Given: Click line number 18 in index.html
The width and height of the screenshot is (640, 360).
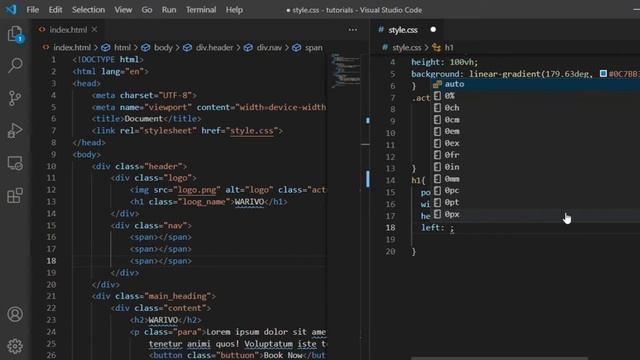Looking at the screenshot, I should (51, 261).
